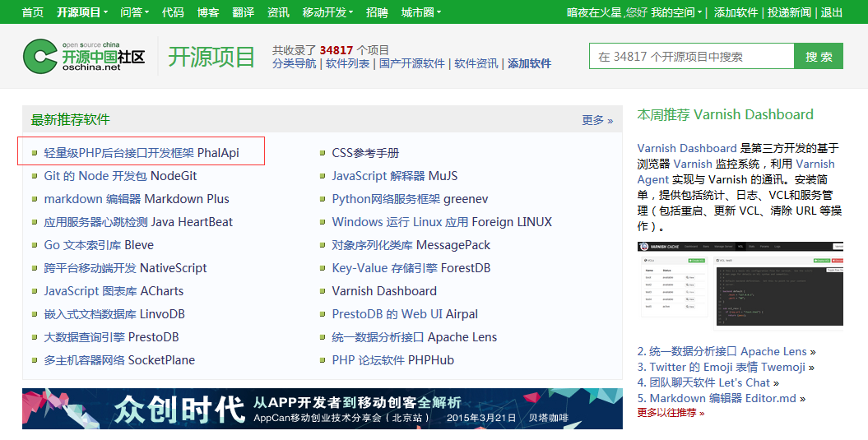Viewport: 868px width, 440px height.
Task: Open Python网络服务框架 greenev
Action: [x=411, y=199]
